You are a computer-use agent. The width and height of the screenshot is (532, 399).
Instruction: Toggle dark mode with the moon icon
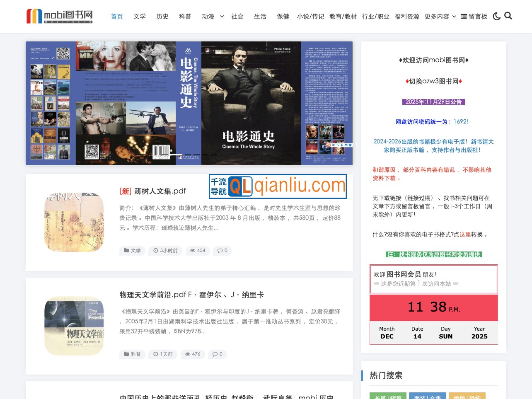tap(496, 16)
